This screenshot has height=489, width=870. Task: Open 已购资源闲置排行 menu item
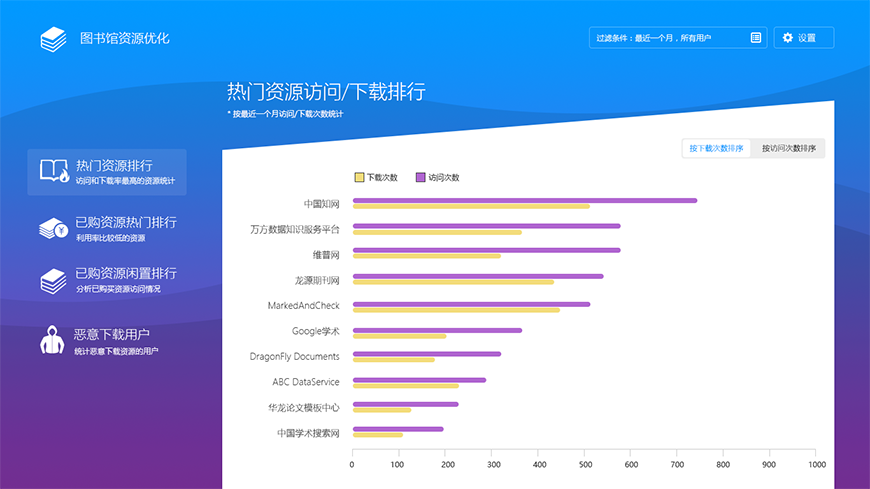point(107,280)
